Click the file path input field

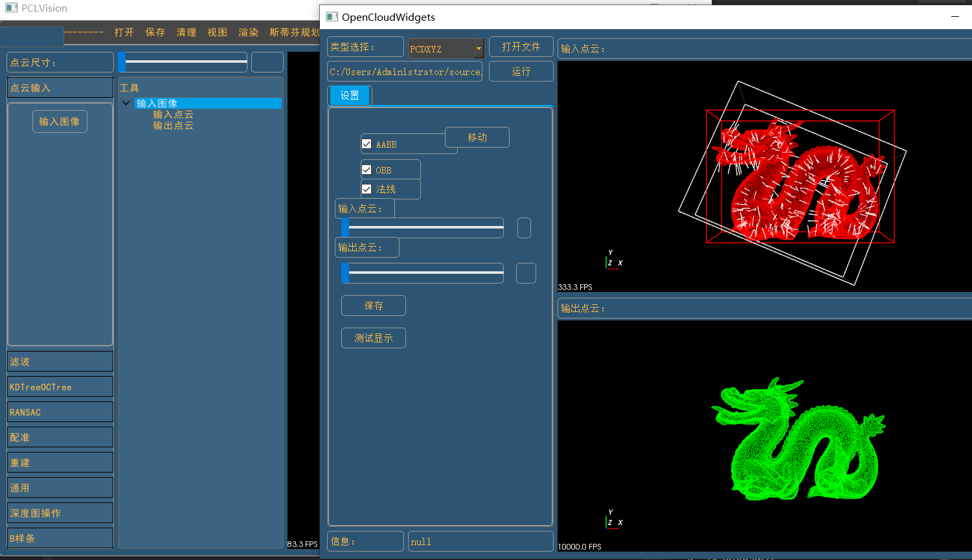click(x=405, y=72)
